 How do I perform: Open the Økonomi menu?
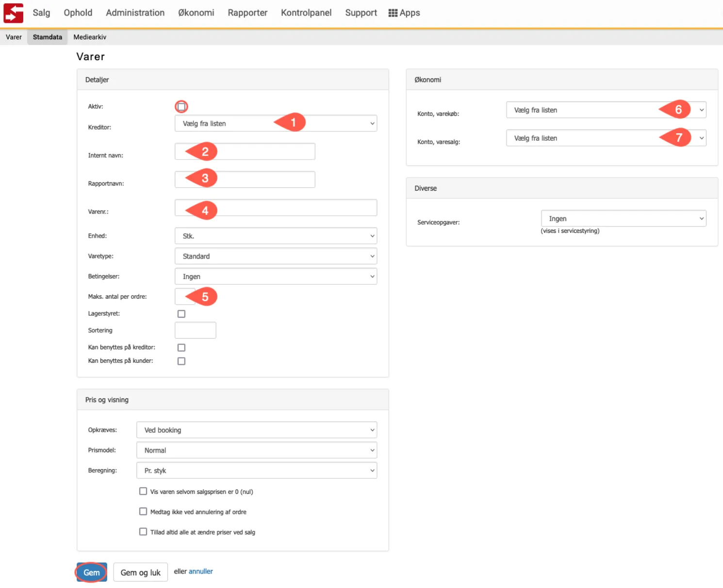click(196, 13)
